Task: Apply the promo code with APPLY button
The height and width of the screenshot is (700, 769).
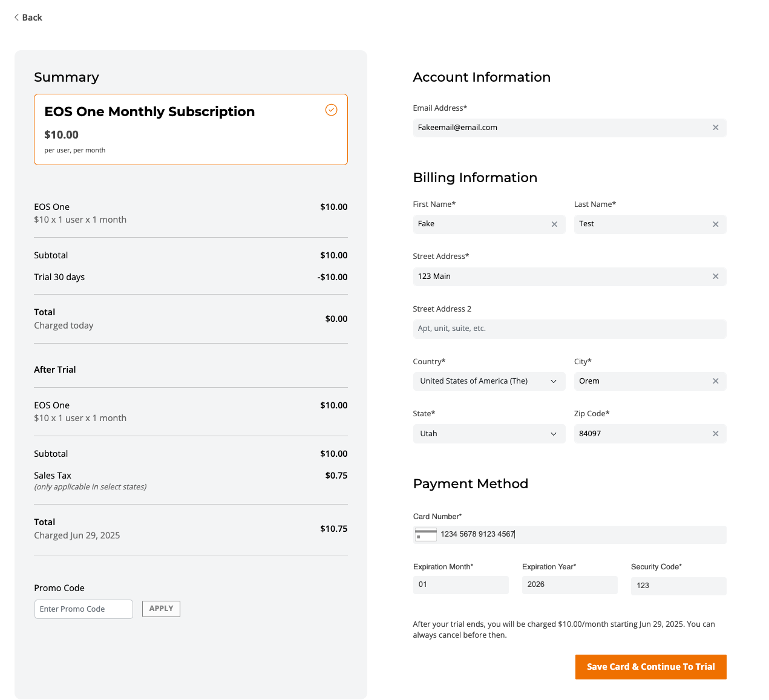Action: [161, 609]
